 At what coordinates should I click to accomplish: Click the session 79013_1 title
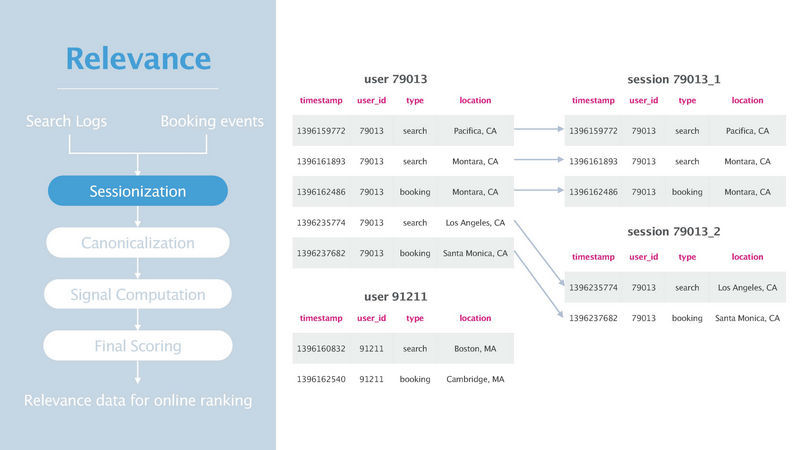673,79
